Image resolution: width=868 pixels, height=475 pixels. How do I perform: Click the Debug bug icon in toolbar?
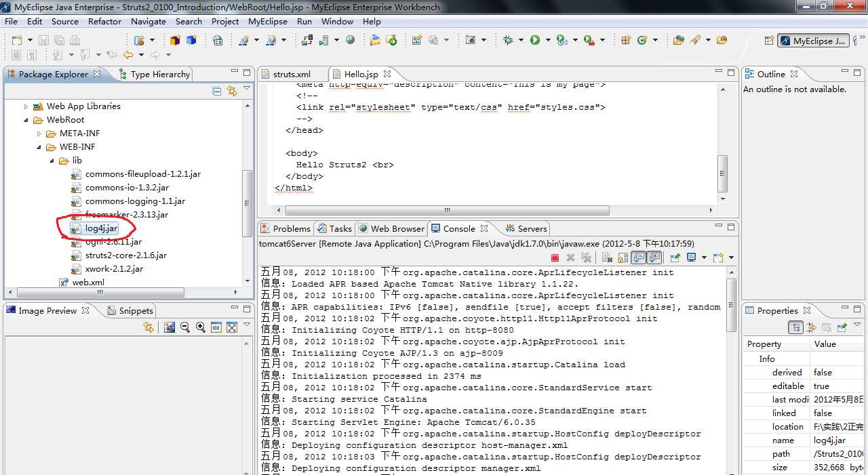tap(509, 41)
